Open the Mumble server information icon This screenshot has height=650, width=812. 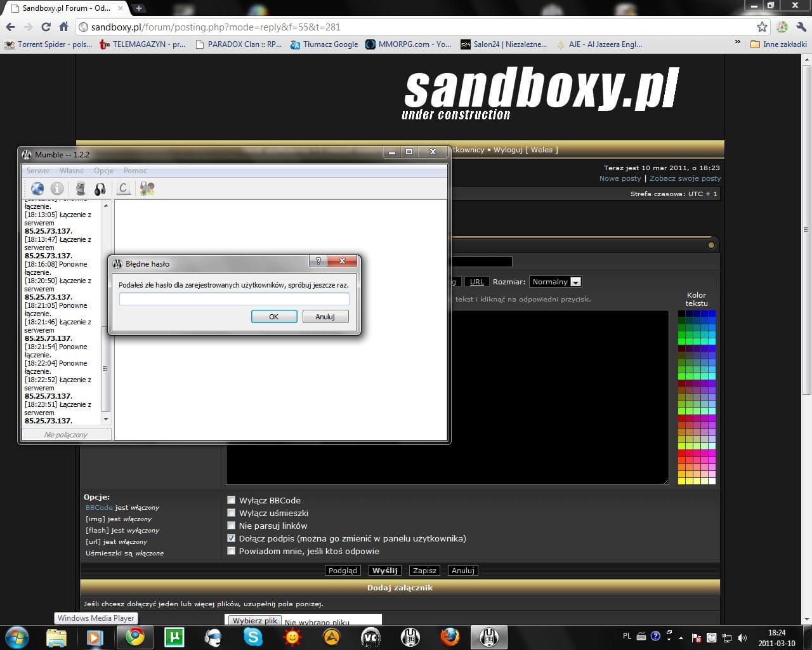pos(57,189)
